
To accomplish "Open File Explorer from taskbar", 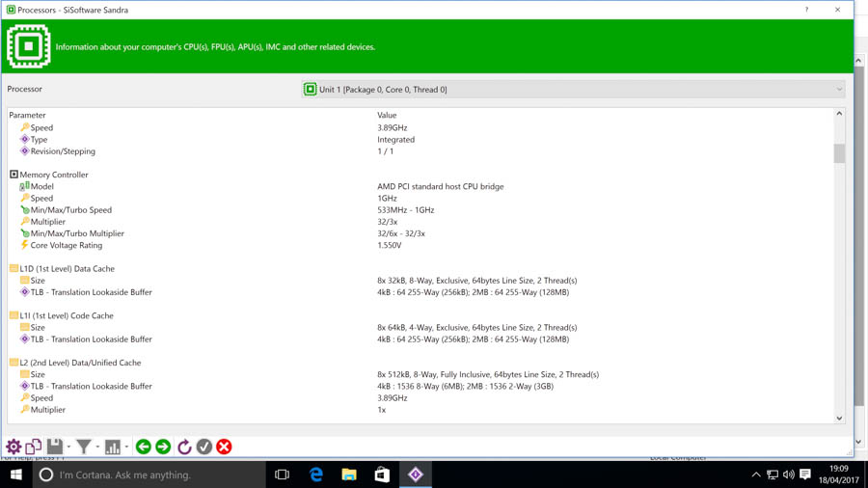I will [x=349, y=474].
